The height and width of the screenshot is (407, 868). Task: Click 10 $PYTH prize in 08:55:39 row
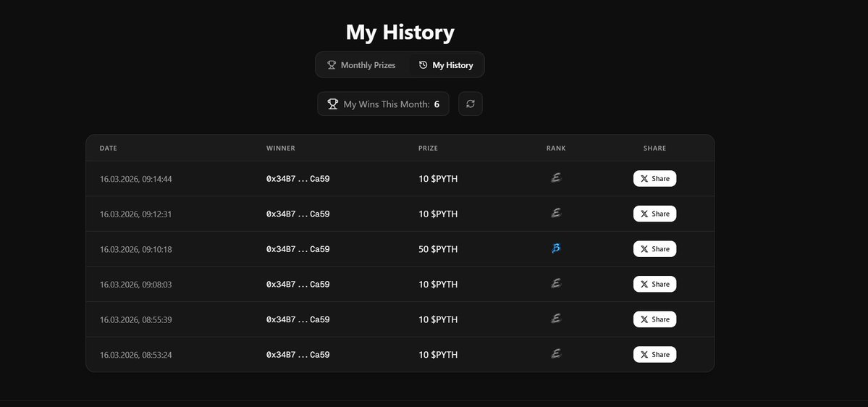click(x=438, y=319)
